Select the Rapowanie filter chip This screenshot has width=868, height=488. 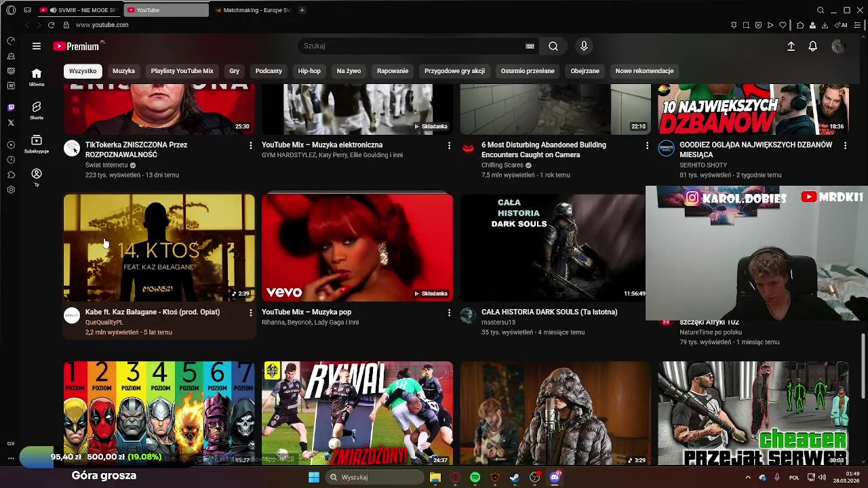pyautogui.click(x=393, y=71)
